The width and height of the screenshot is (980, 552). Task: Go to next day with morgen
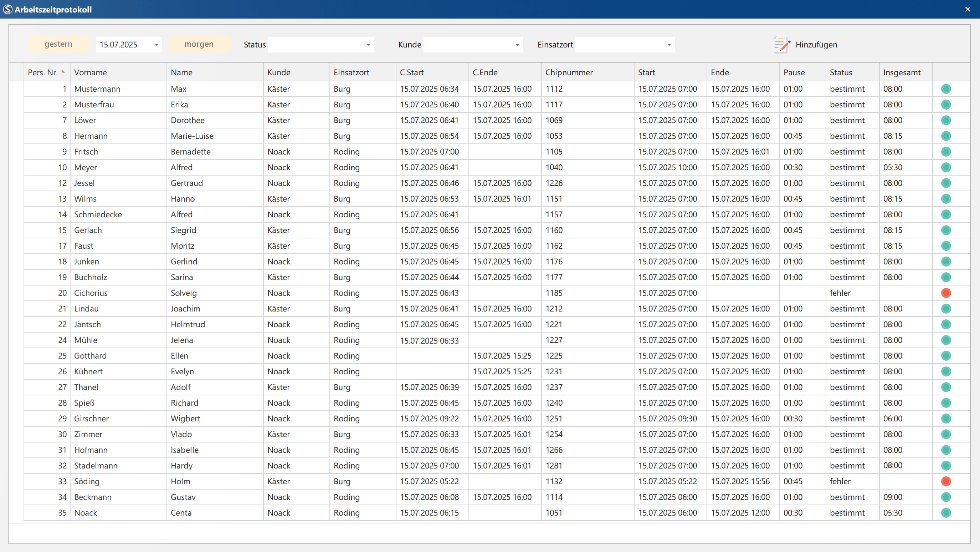coord(199,44)
